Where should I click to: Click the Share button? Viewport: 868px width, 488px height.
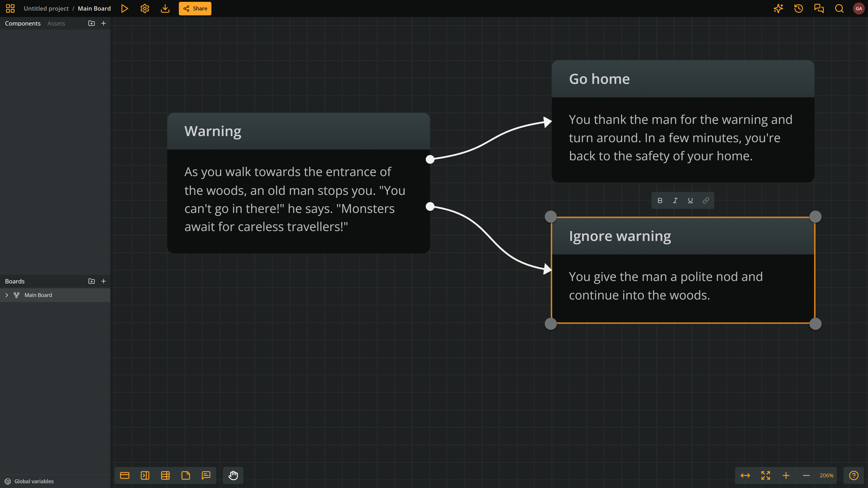coord(195,8)
